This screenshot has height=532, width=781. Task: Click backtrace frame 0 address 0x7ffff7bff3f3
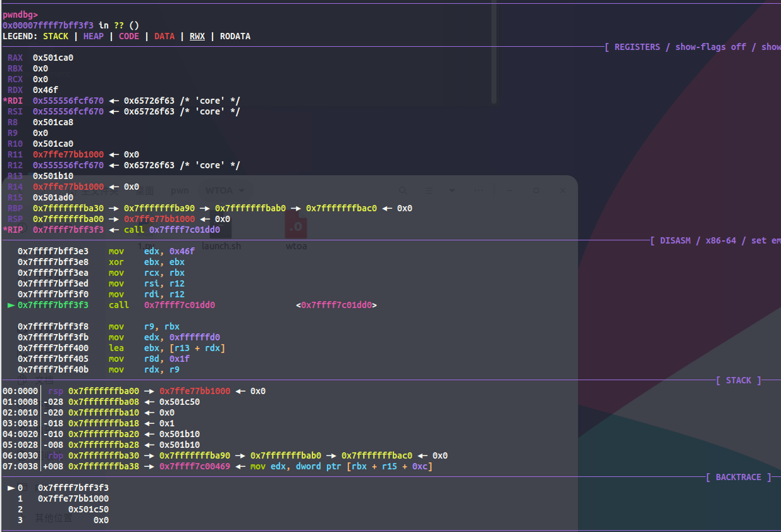pyautogui.click(x=73, y=488)
